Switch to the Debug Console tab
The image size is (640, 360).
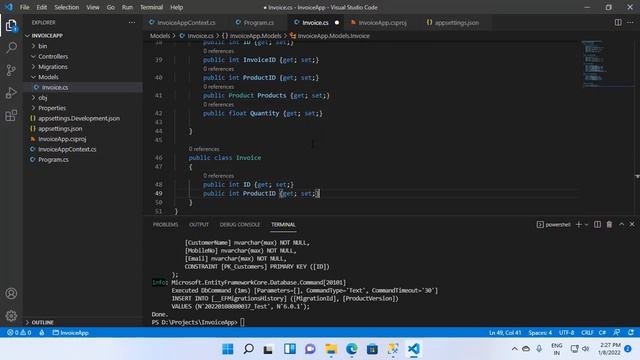pyautogui.click(x=240, y=224)
